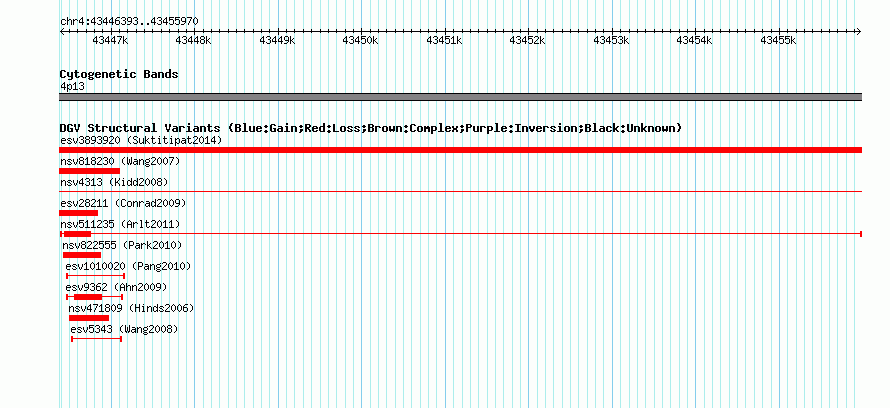Click the esv3893920 (Suktitipat2014) label

(141, 140)
